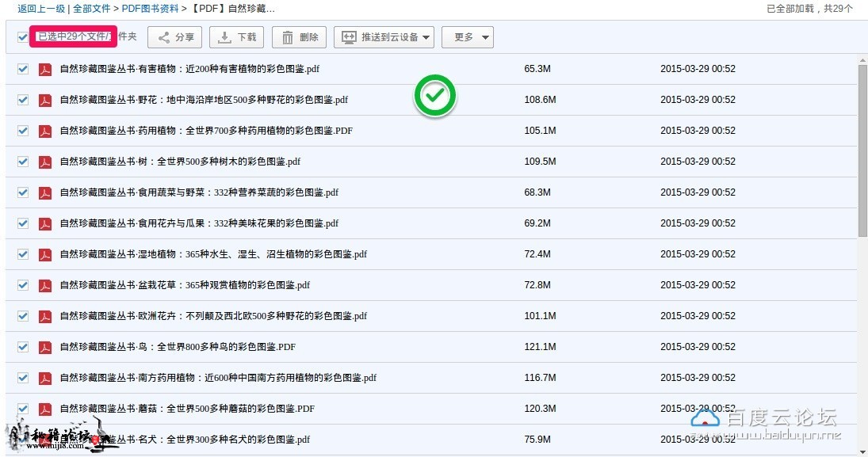Click PDF icon of 有害植物 file

pyautogui.click(x=45, y=69)
